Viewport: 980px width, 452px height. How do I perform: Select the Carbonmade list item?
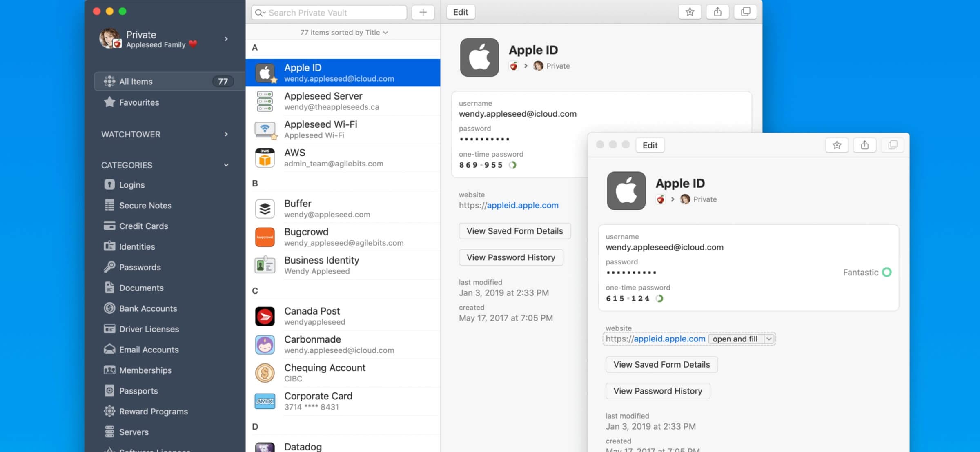(x=343, y=344)
